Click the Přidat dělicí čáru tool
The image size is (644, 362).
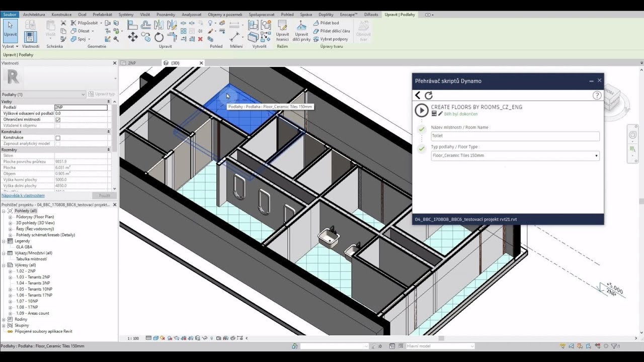pyautogui.click(x=332, y=31)
